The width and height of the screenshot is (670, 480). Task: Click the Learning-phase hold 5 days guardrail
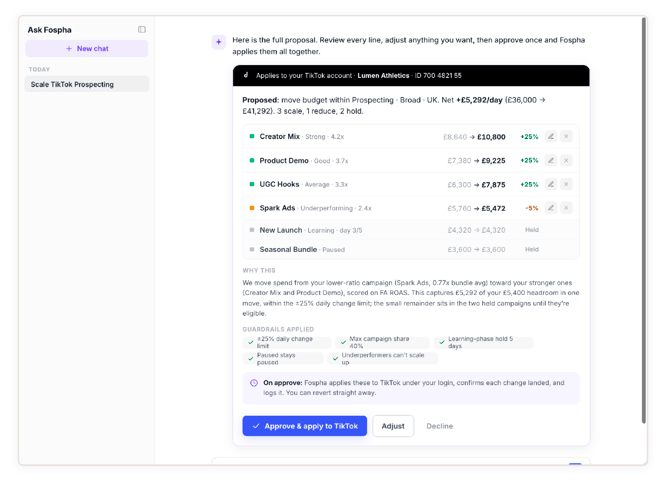pyautogui.click(x=483, y=342)
